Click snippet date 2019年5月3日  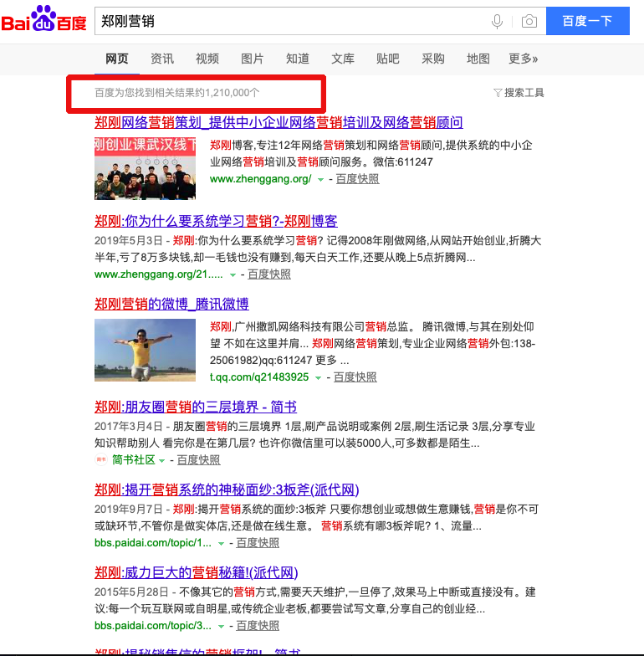pos(129,241)
